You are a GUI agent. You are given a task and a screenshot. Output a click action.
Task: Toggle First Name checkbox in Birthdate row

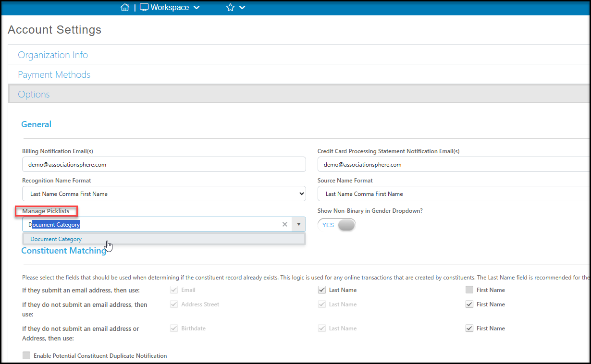tap(469, 328)
